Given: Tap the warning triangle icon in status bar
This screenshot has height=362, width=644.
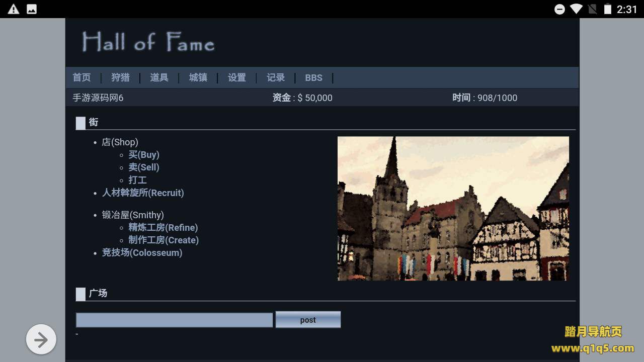Looking at the screenshot, I should click(14, 9).
